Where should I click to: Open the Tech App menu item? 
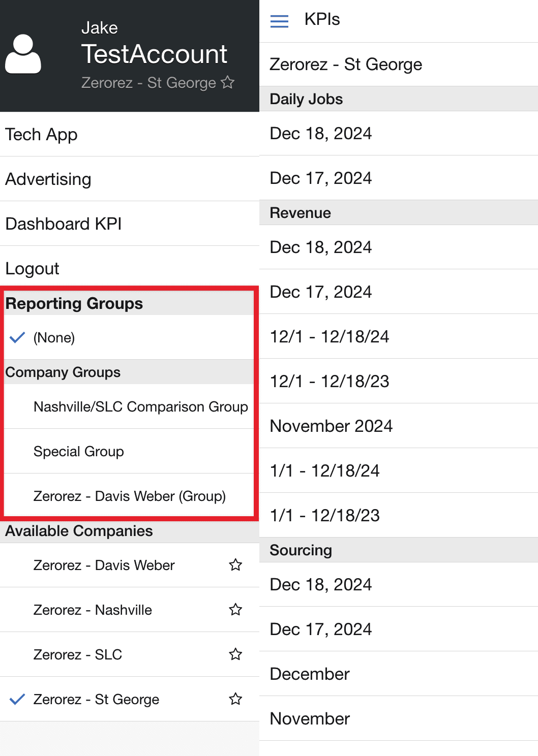[130, 134]
